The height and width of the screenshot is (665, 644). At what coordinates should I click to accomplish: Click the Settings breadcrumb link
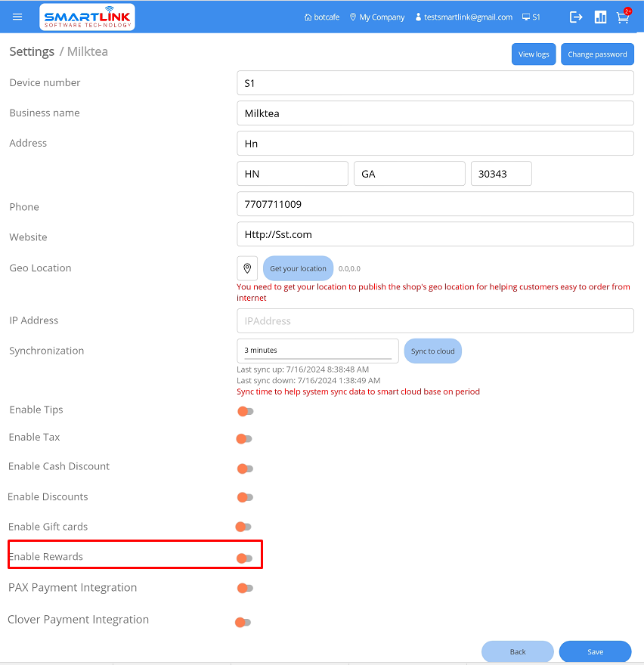coord(32,51)
